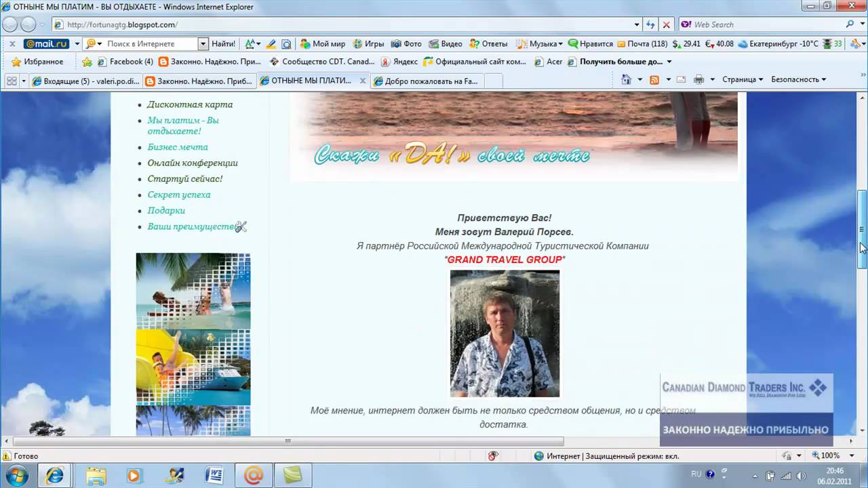This screenshot has width=868, height=488.
Task: Open the Facebook (4) favorites link
Action: [x=125, y=62]
